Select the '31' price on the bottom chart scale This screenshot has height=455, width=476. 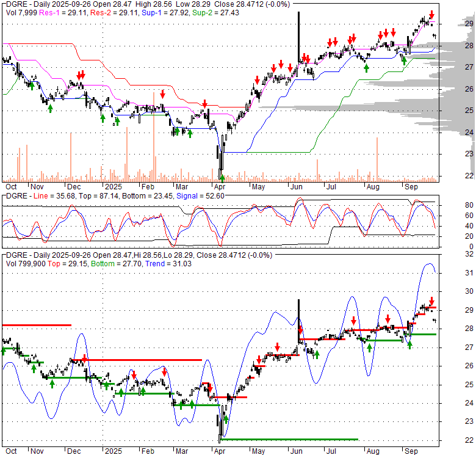pos(469,273)
